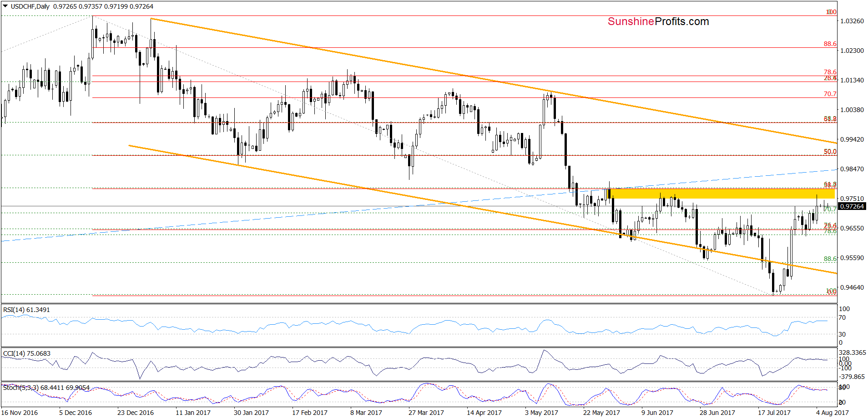
Task: Click the 0.94640 price axis label
Action: (x=852, y=287)
